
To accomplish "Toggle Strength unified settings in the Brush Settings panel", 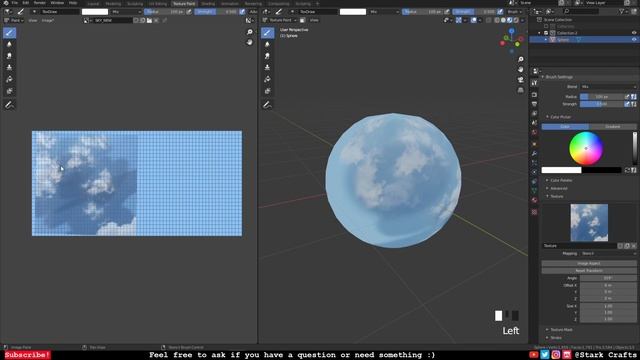I will [x=634, y=104].
